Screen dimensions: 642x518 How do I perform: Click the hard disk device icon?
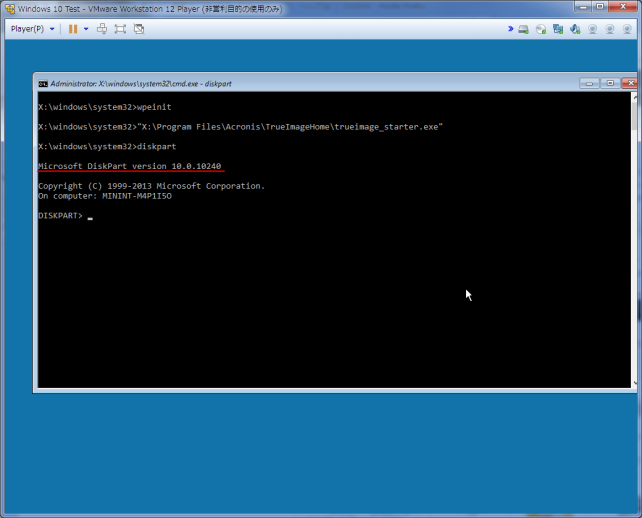523,29
